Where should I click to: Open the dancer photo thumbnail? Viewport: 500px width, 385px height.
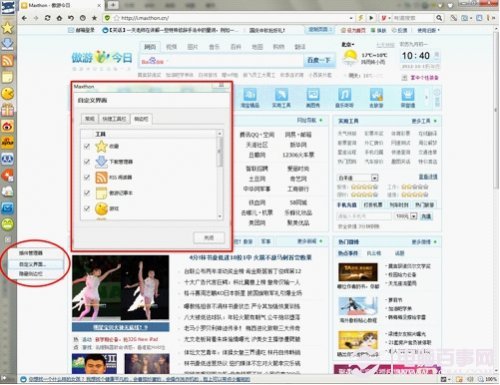click(120, 288)
